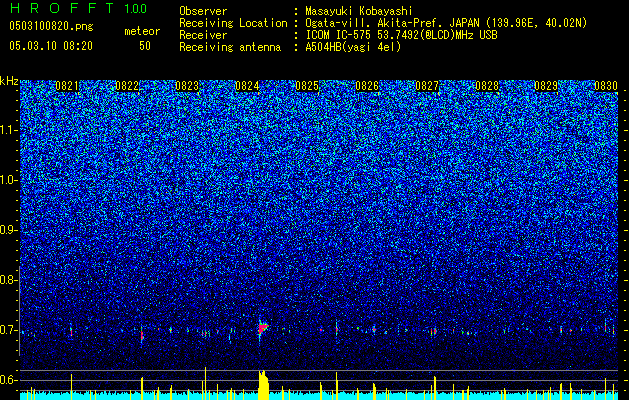Click the 0823 time marker
This screenshot has width=629, height=400.
point(187,86)
